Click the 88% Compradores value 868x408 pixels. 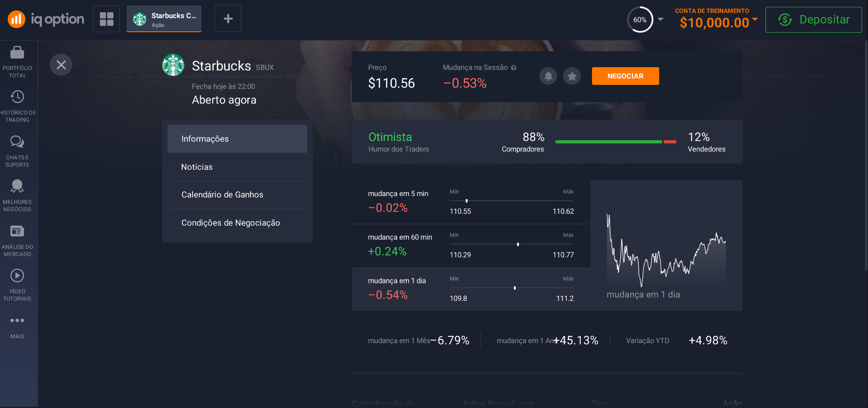coord(533,137)
